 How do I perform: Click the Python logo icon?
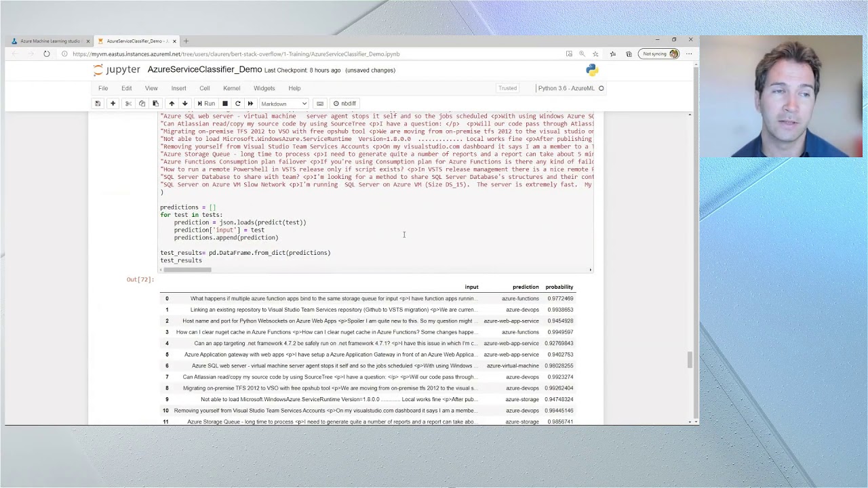click(x=592, y=70)
